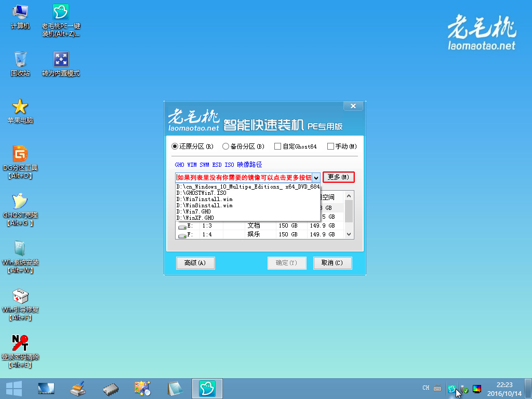
Task: Open the 计算机 desktop icon
Action: pyautogui.click(x=20, y=17)
